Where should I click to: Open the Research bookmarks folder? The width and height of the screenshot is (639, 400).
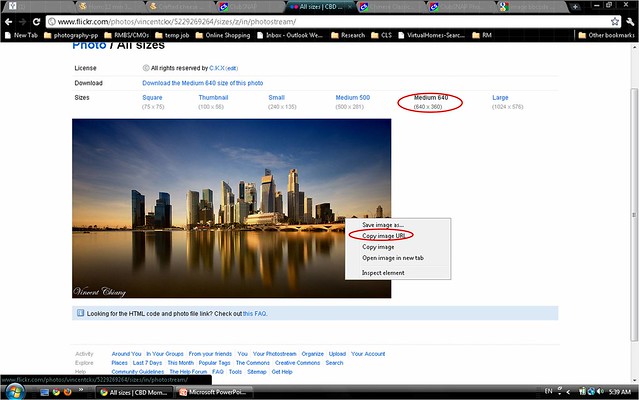pyautogui.click(x=348, y=35)
